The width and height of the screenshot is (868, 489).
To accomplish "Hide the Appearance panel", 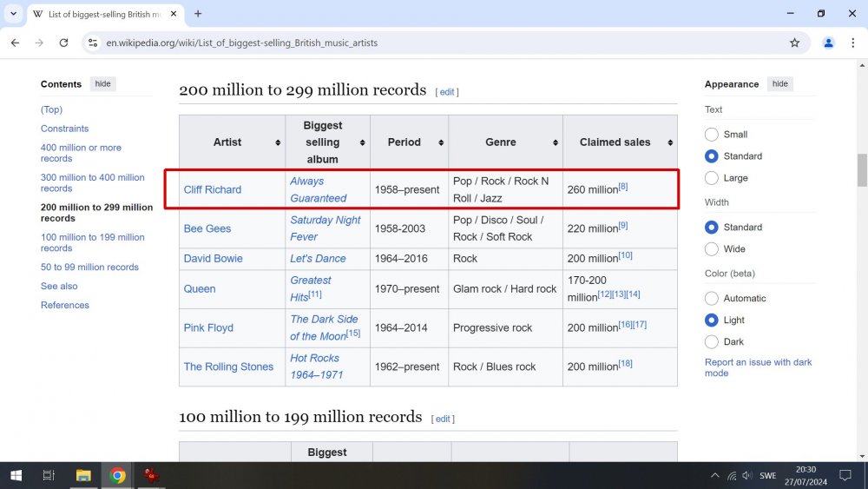I will pos(779,84).
